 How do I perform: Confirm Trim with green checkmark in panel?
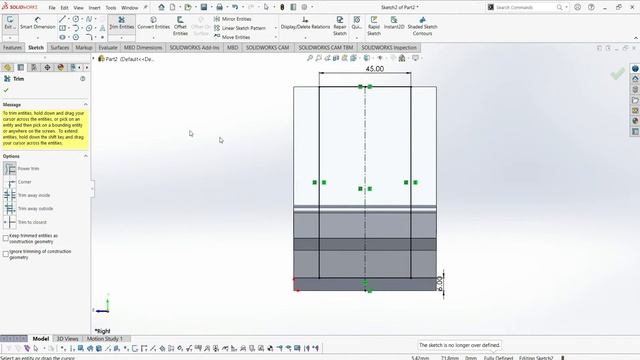point(6,90)
